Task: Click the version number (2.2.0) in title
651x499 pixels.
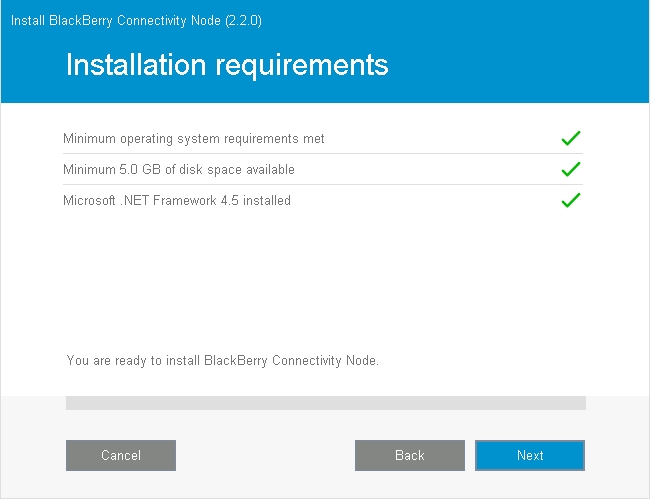Action: point(244,20)
